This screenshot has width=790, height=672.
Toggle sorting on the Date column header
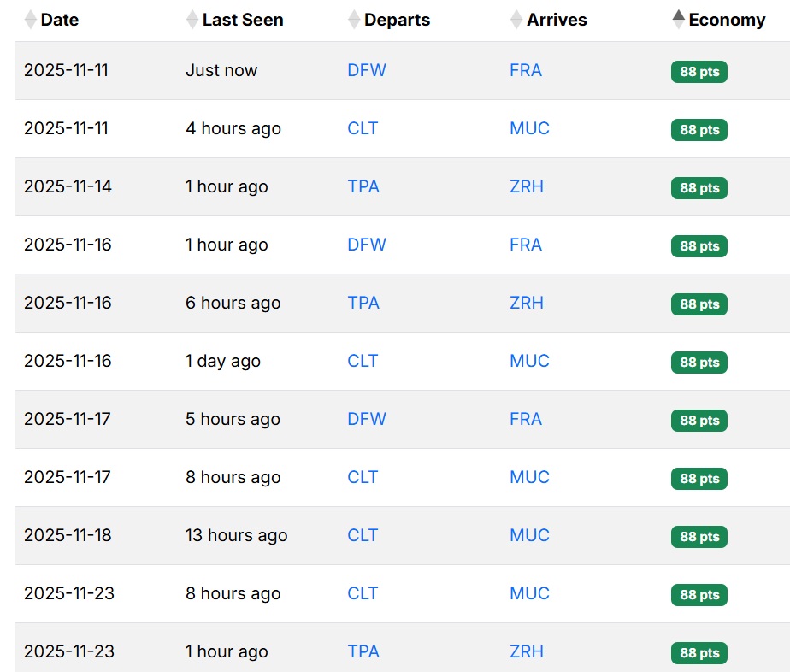pos(58,19)
